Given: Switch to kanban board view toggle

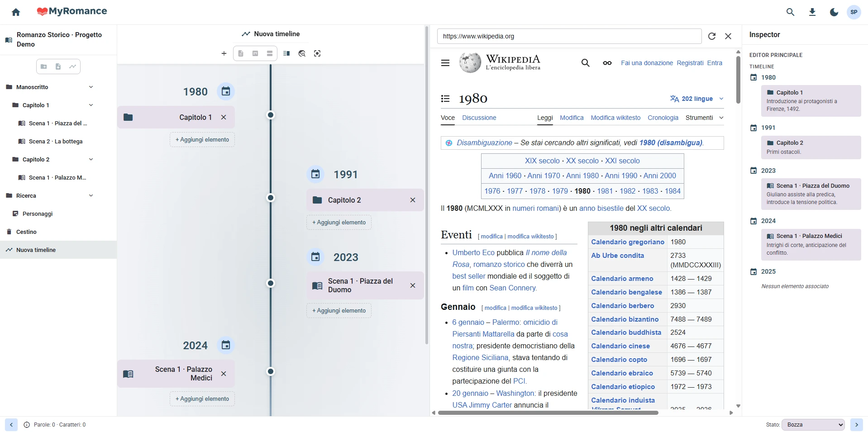Looking at the screenshot, I should [x=255, y=53].
